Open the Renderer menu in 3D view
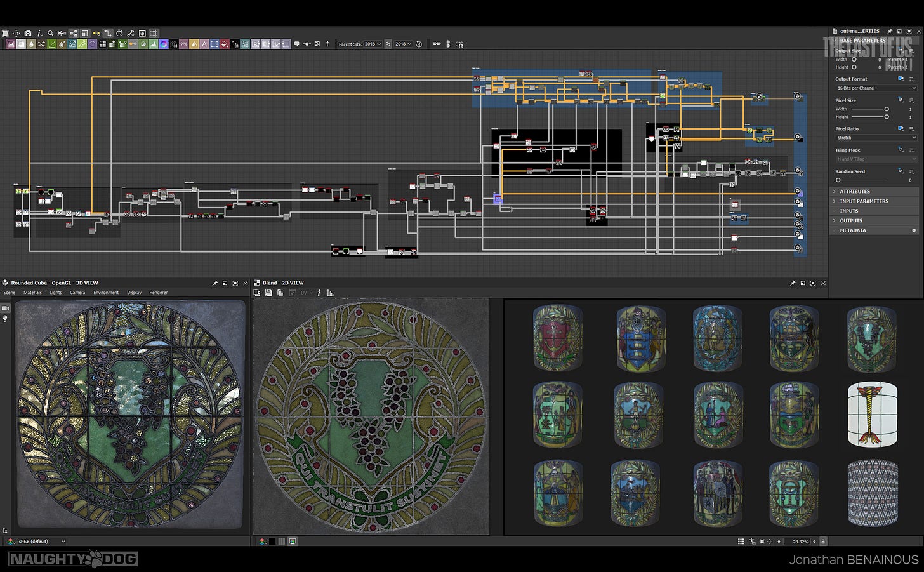924x572 pixels. click(159, 293)
